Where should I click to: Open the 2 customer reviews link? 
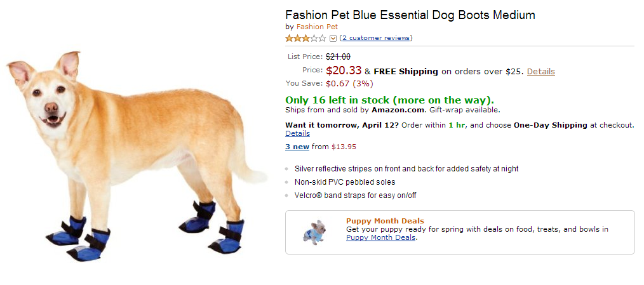[376, 38]
